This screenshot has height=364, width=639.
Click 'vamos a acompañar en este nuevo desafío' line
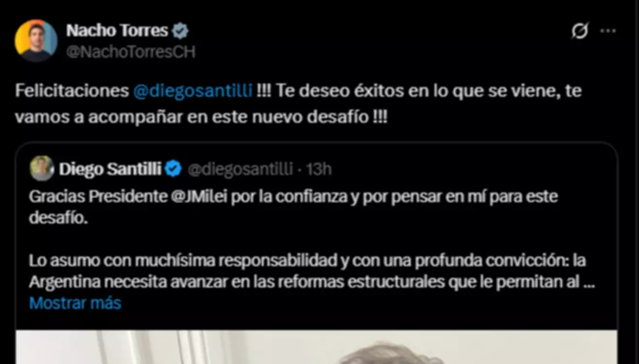coord(201,118)
